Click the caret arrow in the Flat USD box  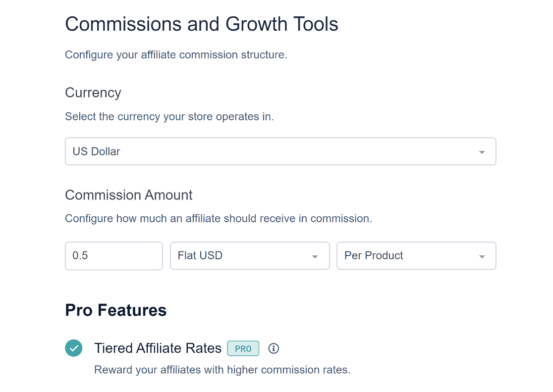coord(315,257)
